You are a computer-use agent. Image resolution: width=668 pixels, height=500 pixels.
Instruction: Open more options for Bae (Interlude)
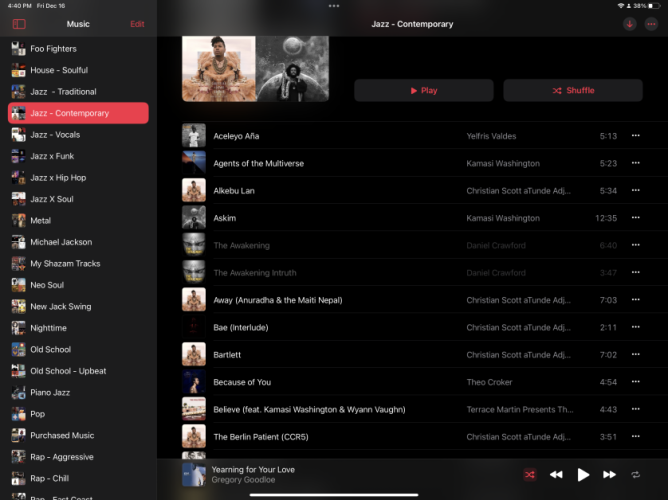pos(635,327)
